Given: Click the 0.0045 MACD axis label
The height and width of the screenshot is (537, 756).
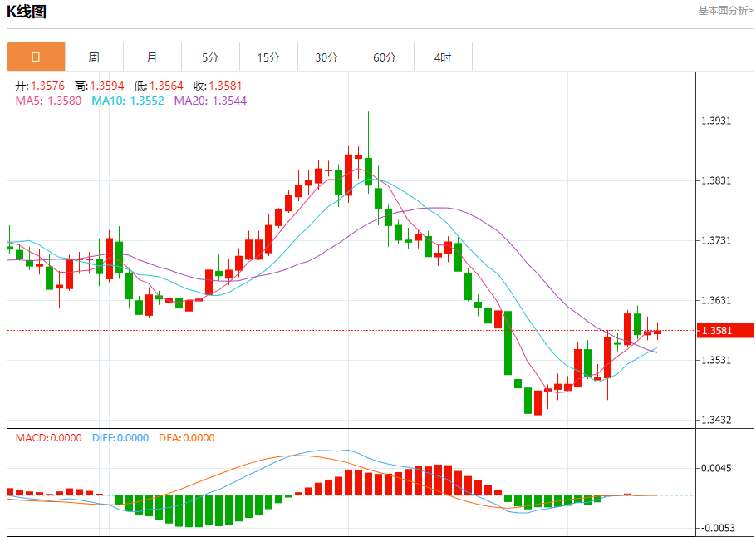Looking at the screenshot, I should point(716,468).
